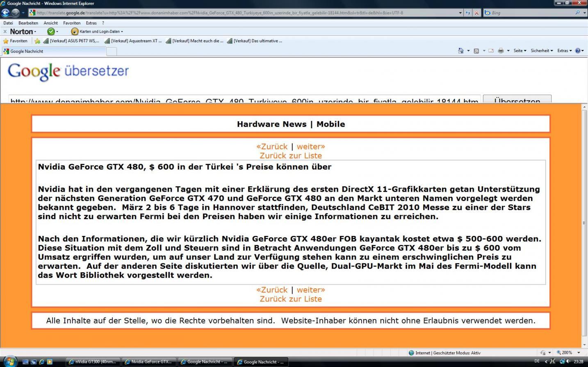
Task: Click the browser Back arrow button
Action: pos(5,13)
